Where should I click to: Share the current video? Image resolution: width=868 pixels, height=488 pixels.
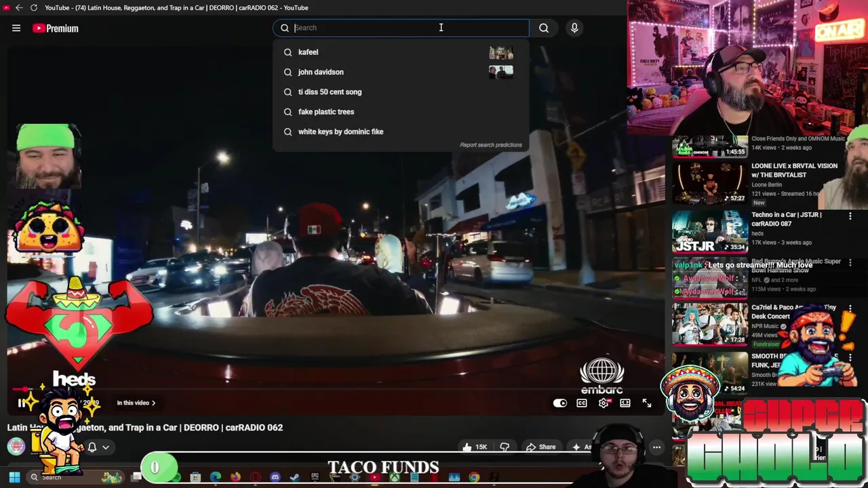[x=541, y=447]
